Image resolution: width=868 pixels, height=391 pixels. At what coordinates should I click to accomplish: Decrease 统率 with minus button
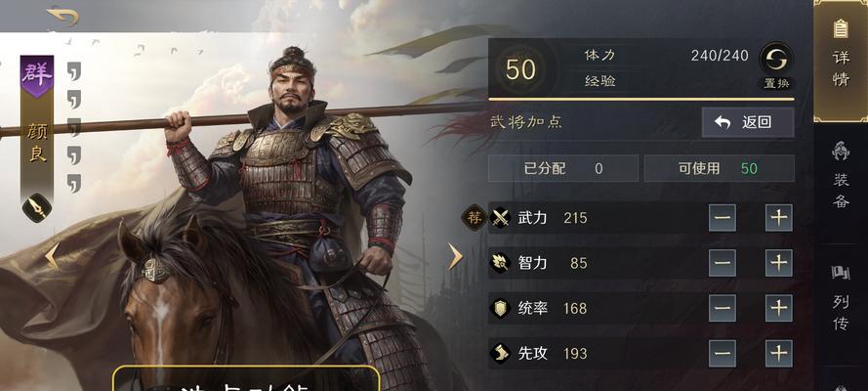click(x=723, y=309)
